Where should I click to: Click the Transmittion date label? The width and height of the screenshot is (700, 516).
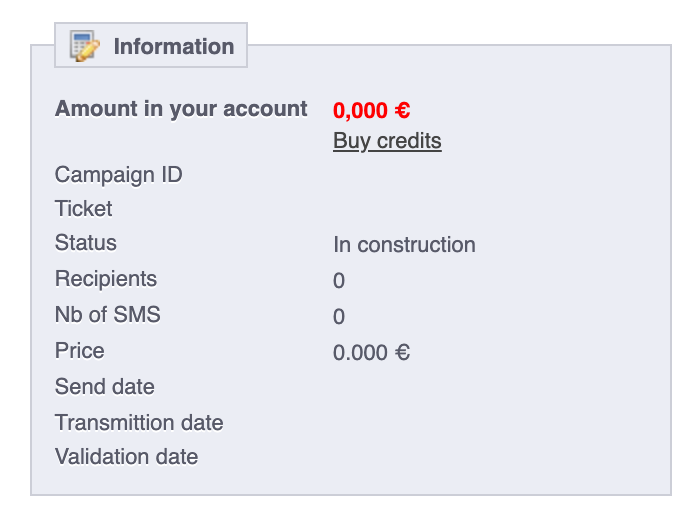(139, 423)
